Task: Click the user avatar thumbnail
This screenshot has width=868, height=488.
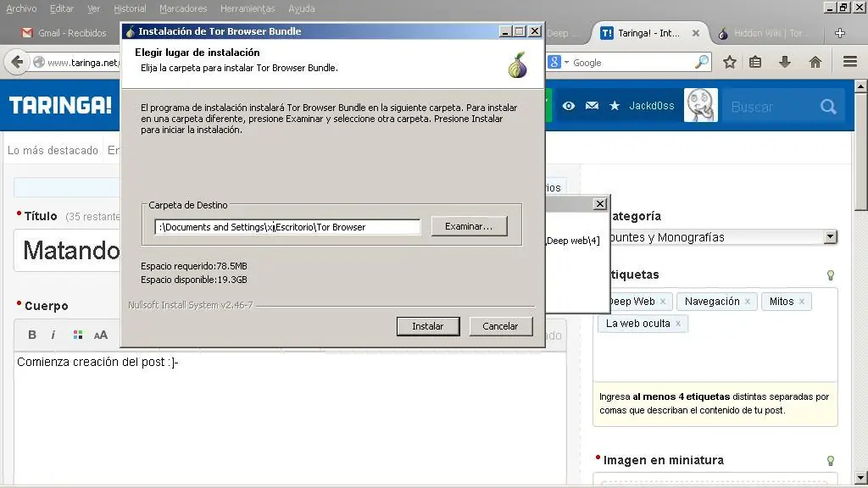Action: [701, 105]
